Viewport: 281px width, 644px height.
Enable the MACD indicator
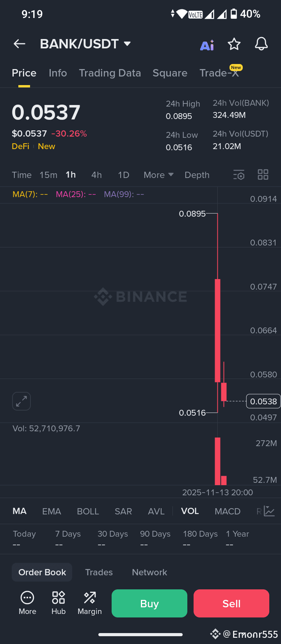click(x=228, y=511)
